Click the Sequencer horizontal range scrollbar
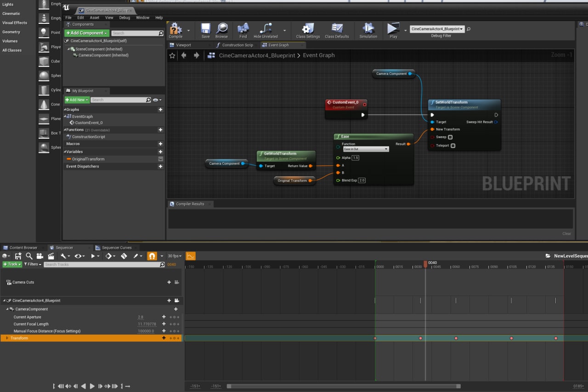Screen dimensions: 588x392 [344, 386]
